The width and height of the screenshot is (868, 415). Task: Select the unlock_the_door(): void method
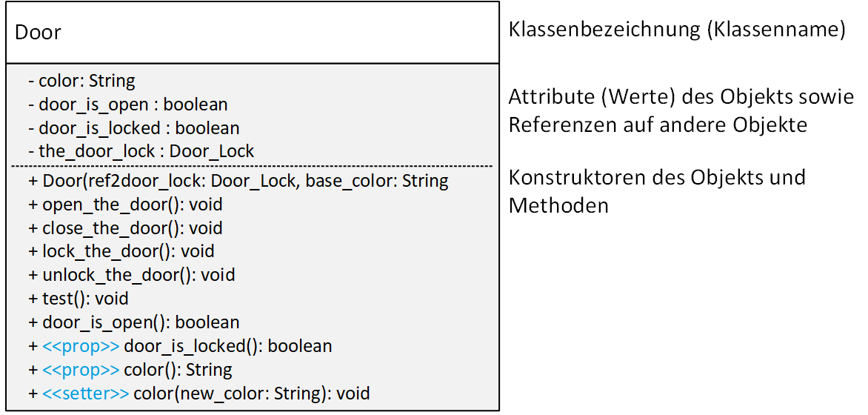131,274
